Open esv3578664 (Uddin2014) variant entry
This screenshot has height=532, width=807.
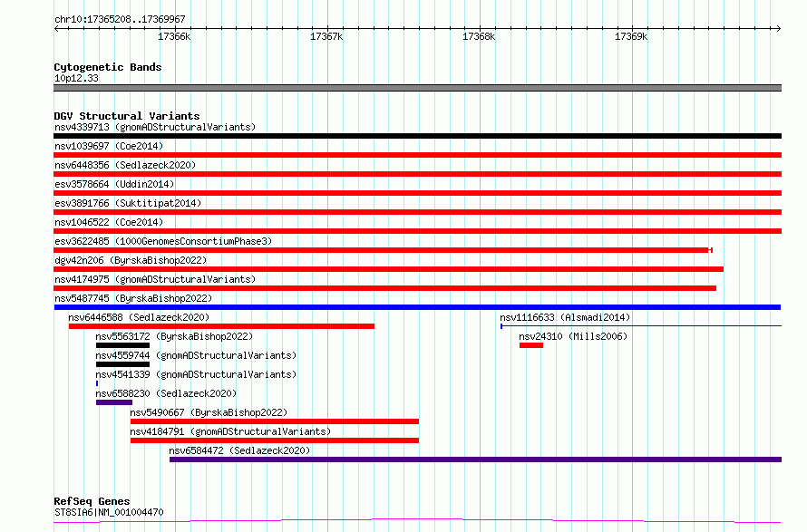pos(114,184)
